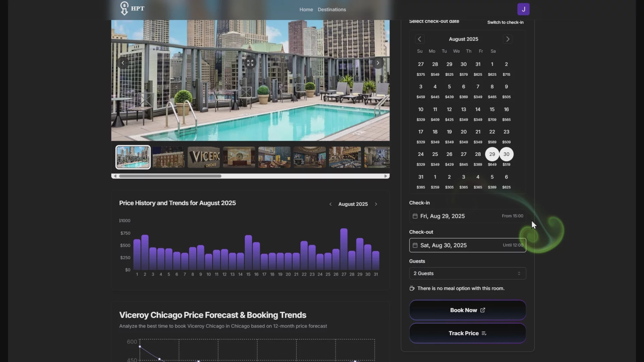The height and width of the screenshot is (362, 644).
Task: Select the Viceroy Chicago sign thumbnail
Action: (x=203, y=157)
